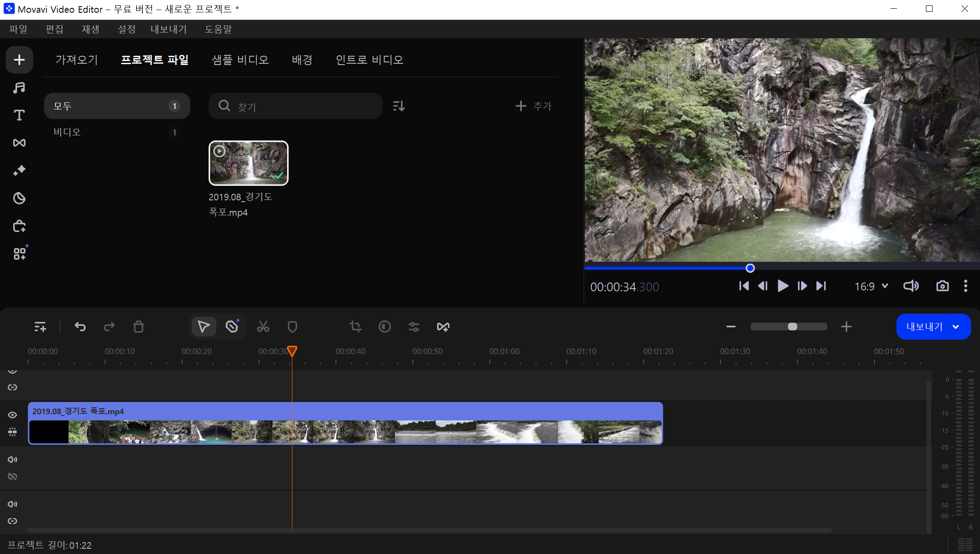
Task: Click the timeline zoom slider handle
Action: pos(792,326)
